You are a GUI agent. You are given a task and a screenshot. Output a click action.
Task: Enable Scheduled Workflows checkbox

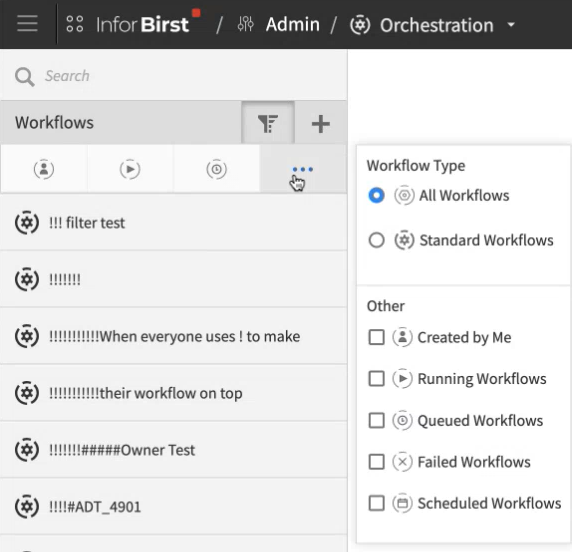(x=376, y=503)
